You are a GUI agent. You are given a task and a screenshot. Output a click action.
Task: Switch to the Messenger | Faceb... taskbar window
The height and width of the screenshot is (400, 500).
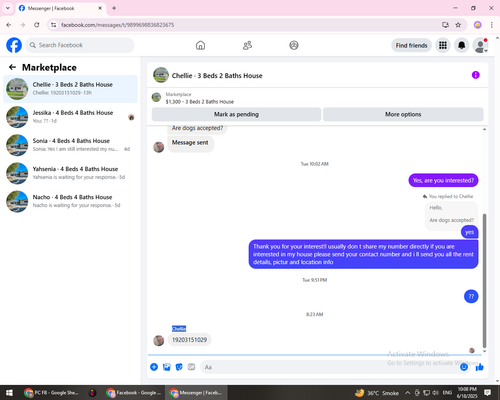coord(196,393)
